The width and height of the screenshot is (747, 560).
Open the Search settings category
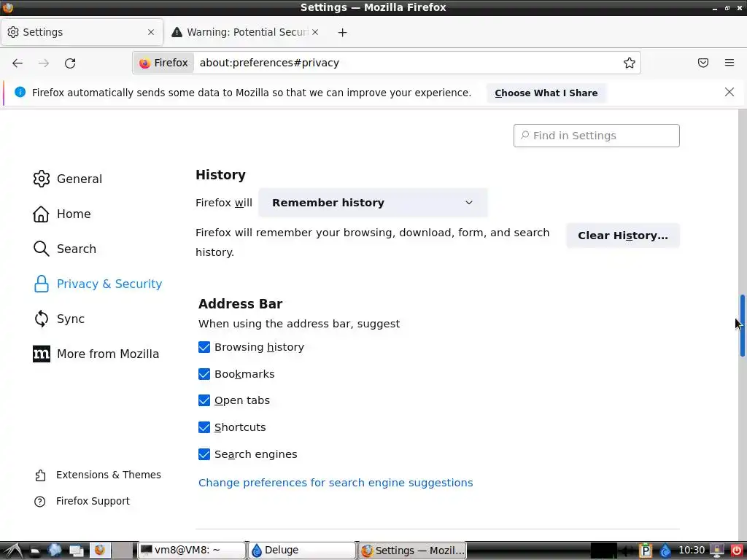click(64, 249)
